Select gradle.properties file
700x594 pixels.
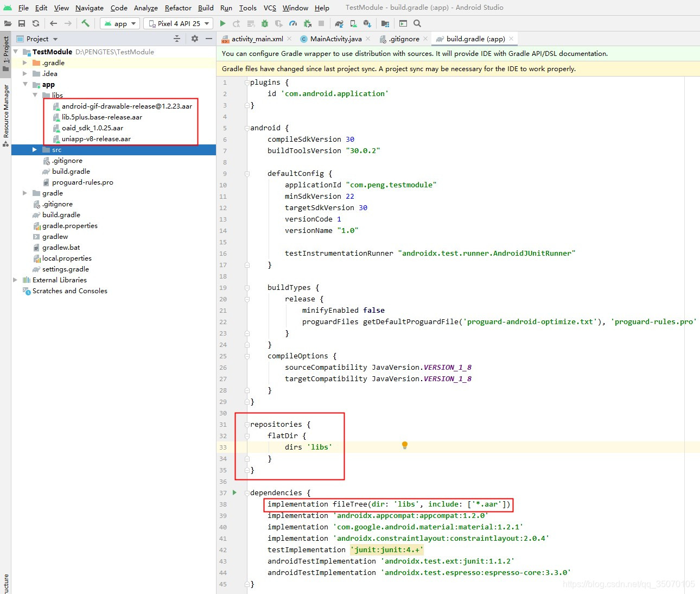pyautogui.click(x=65, y=225)
